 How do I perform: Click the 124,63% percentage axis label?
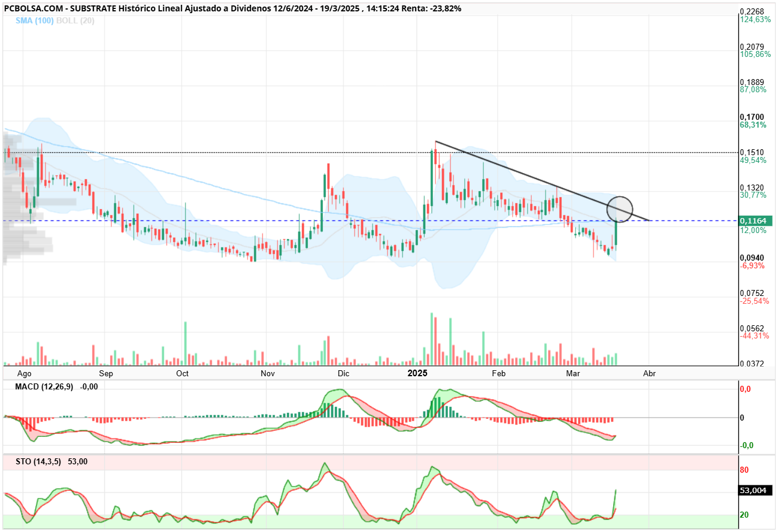click(x=755, y=19)
